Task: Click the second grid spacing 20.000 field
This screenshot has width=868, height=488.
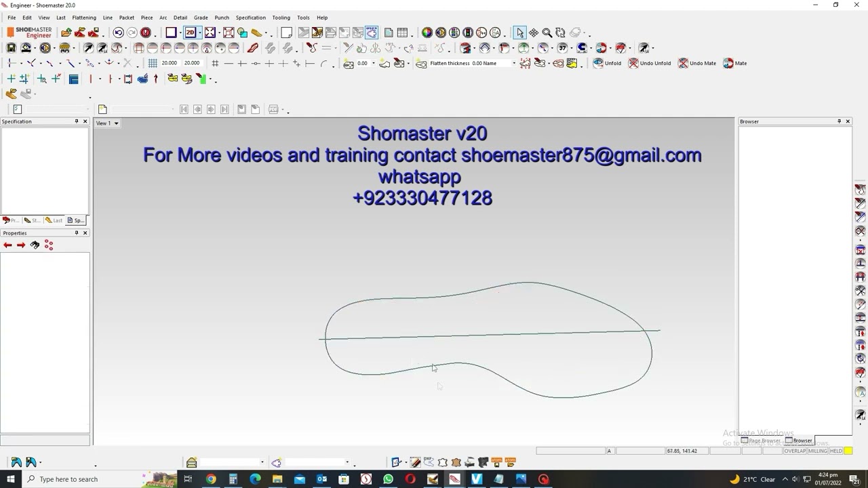Action: [x=193, y=63]
